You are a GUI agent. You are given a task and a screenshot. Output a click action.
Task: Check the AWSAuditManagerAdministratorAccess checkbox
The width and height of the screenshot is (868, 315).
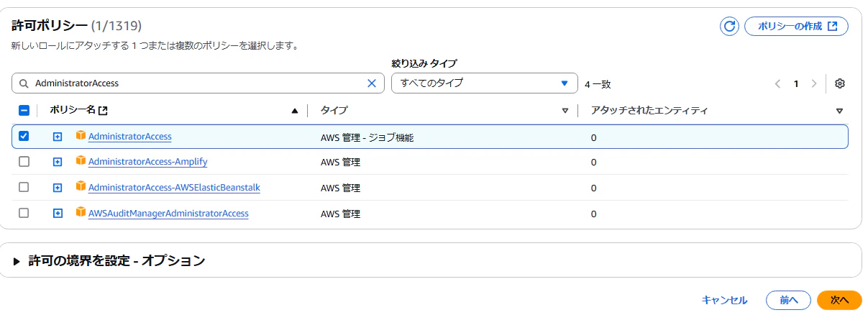(x=24, y=213)
